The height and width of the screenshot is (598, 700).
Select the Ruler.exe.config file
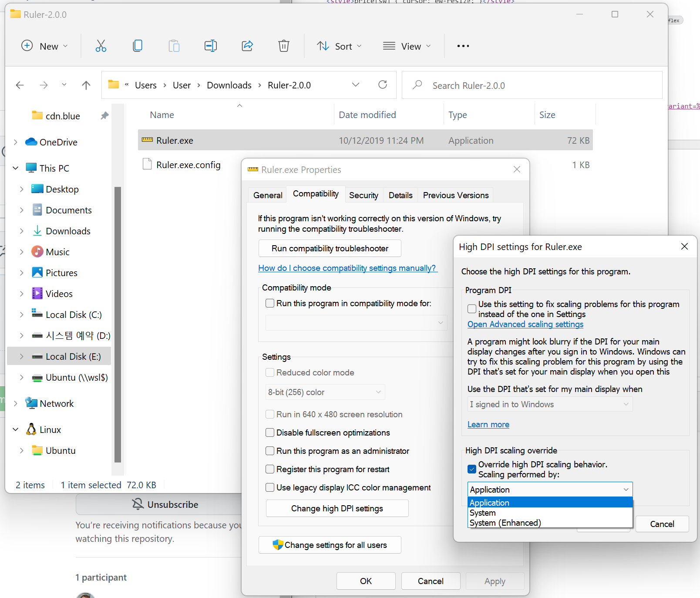point(188,165)
